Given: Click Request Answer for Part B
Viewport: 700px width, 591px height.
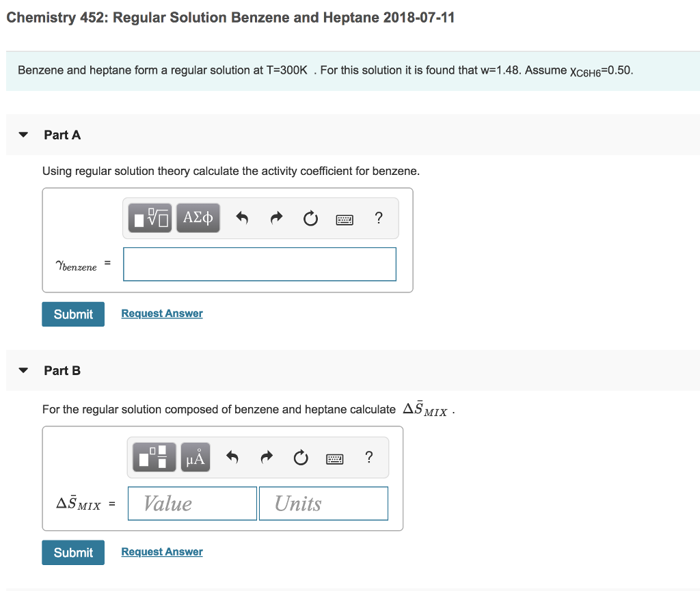Looking at the screenshot, I should coord(161,551).
